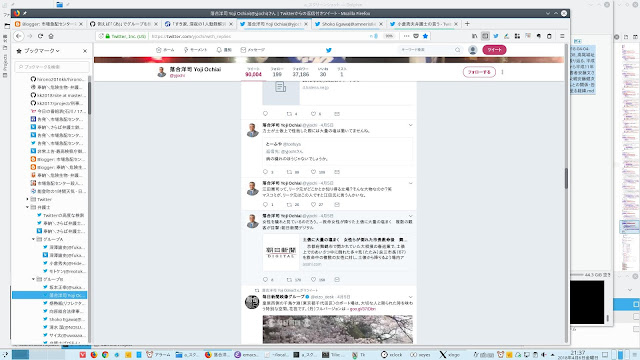Click the Twitter extension icon in toolbar
This screenshot has height=360, width=640.
point(496,36)
